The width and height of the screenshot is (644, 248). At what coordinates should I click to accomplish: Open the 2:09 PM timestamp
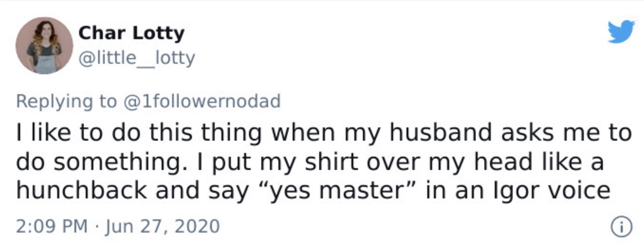point(52,226)
